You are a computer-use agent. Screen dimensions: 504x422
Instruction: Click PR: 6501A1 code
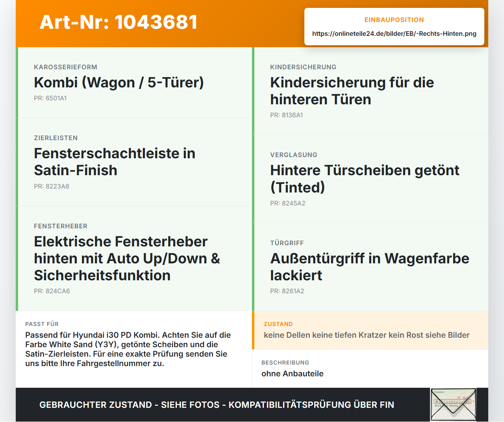click(50, 98)
